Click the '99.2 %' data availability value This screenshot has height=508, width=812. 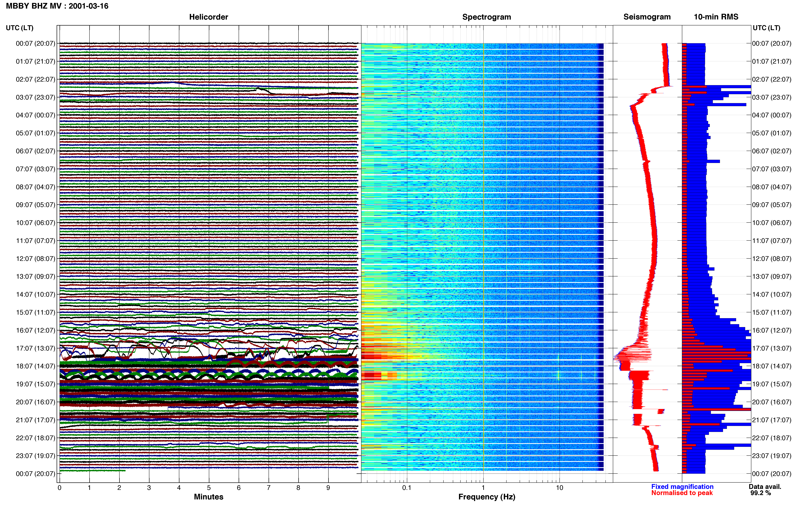(x=761, y=493)
